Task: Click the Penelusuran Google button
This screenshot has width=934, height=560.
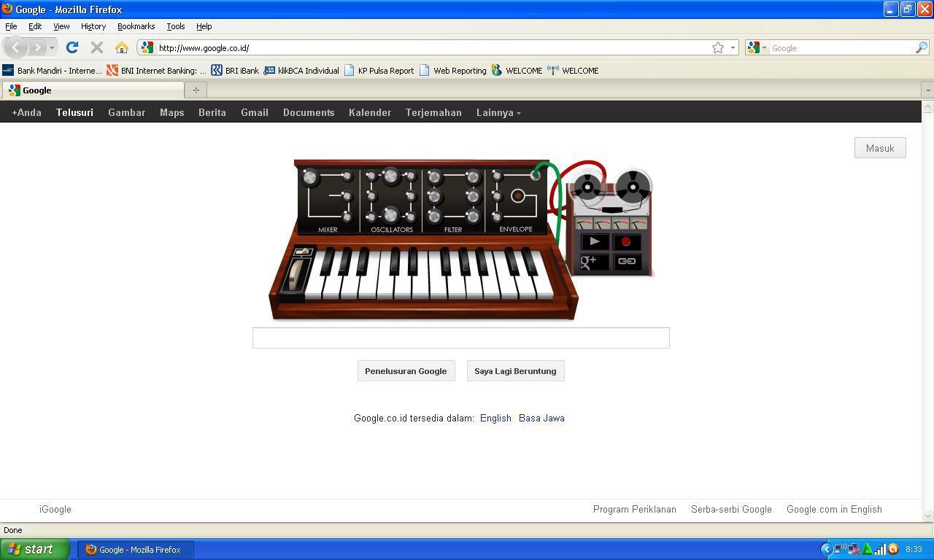Action: point(406,371)
